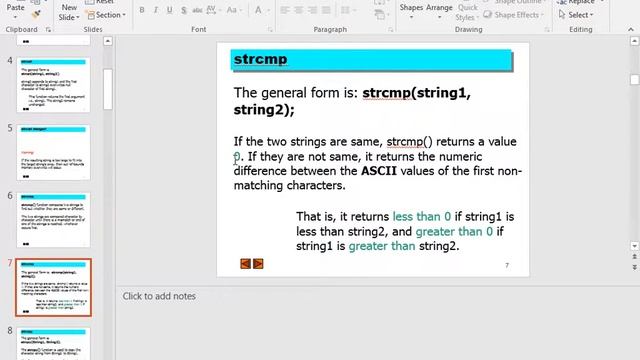Open Quick Styles gallery
The width and height of the screenshot is (640, 360).
pos(467,12)
